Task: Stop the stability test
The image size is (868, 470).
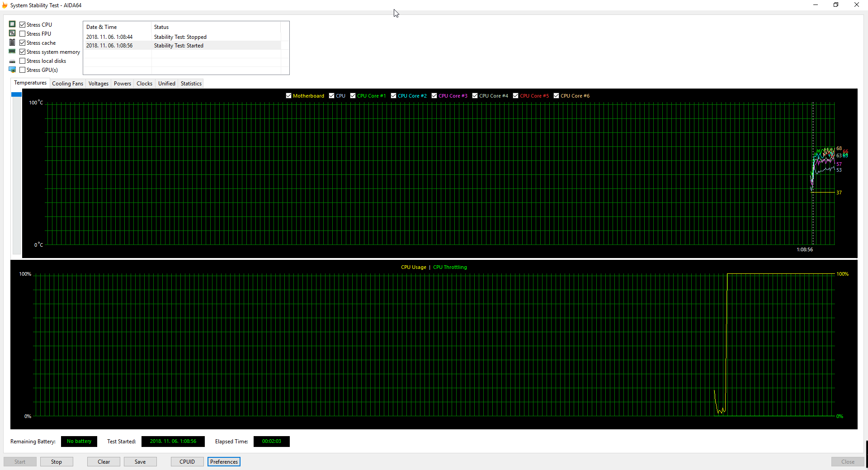Action: click(57, 462)
